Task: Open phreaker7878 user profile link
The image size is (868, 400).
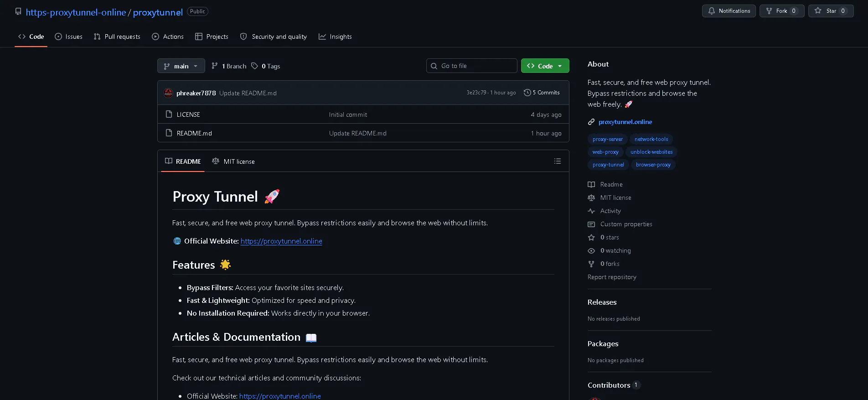Action: pyautogui.click(x=196, y=93)
